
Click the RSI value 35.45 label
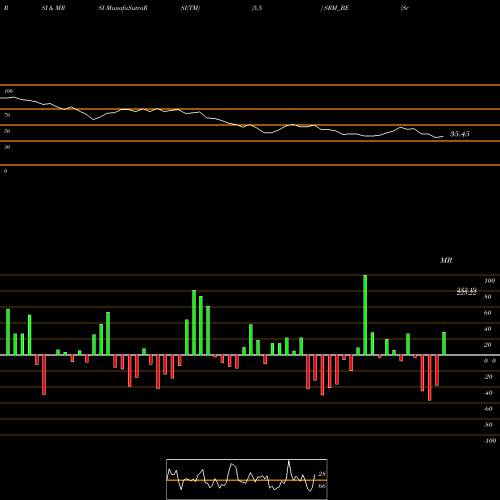point(460,134)
